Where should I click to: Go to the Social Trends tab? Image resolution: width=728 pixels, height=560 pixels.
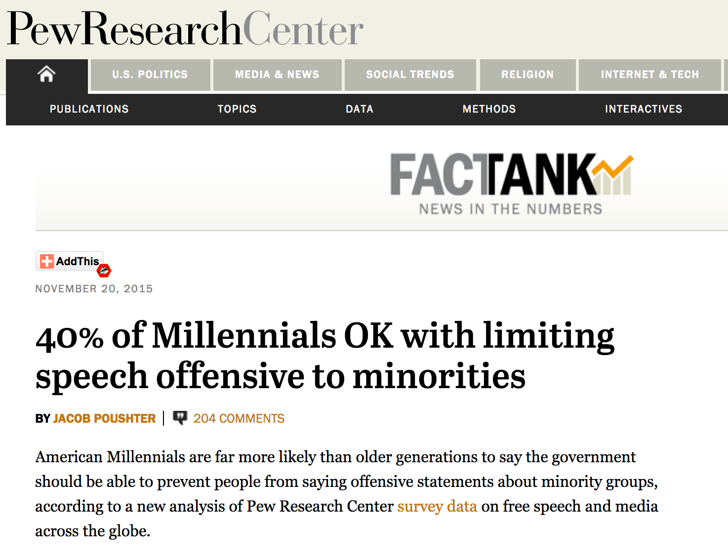click(x=410, y=75)
